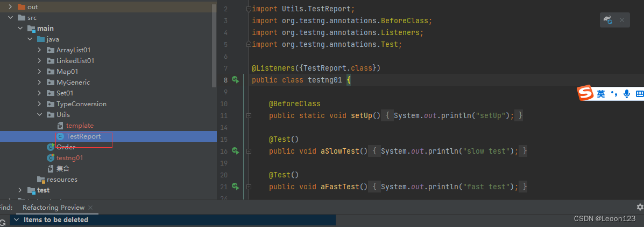Click the test folder icon
Screen dimensions: 644x227
click(x=31, y=190)
